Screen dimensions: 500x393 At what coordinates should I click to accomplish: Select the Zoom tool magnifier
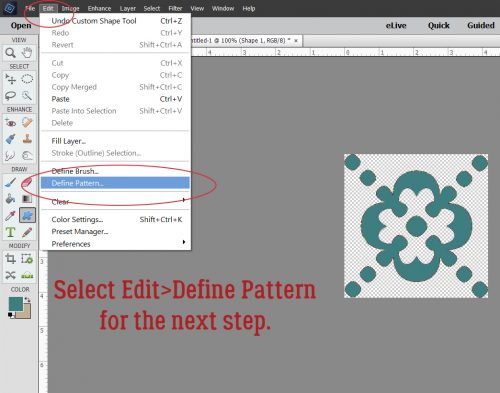pyautogui.click(x=10, y=53)
